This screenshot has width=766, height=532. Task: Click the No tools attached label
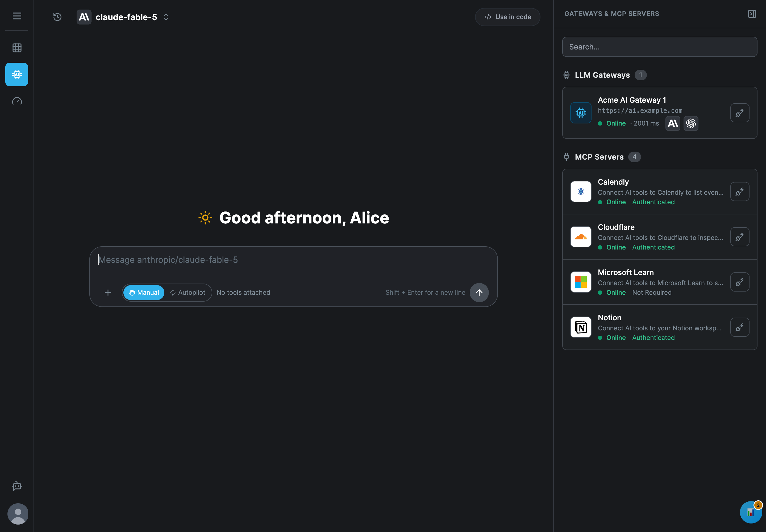pyautogui.click(x=243, y=292)
